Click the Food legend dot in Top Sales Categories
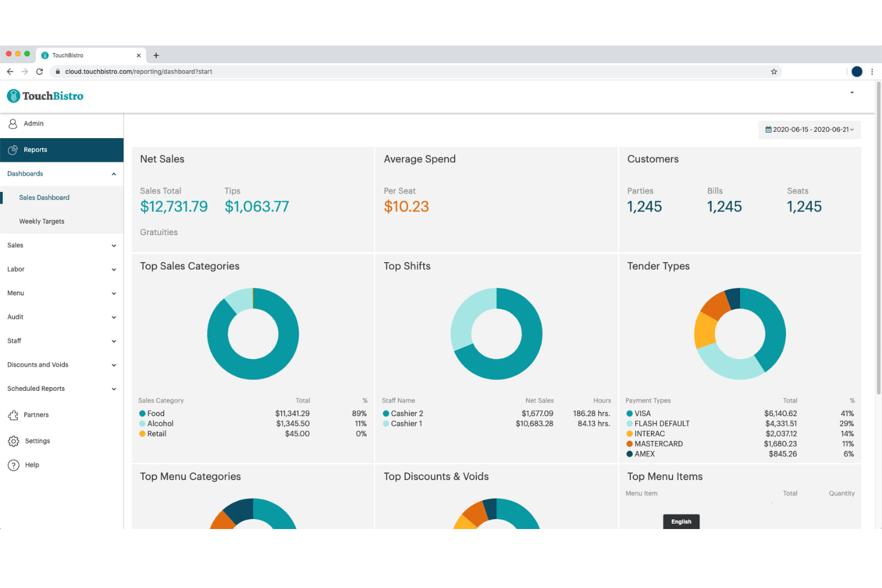Viewport: 882px width, 588px height. click(142, 413)
